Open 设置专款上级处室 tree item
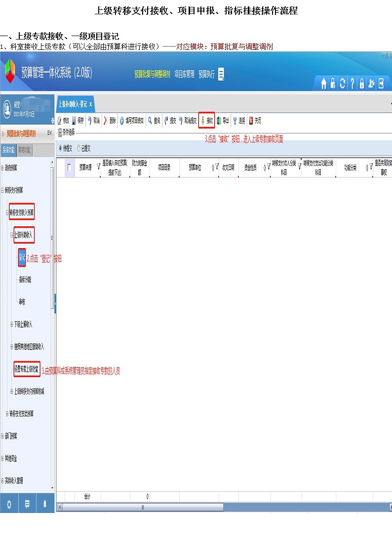The height and width of the screenshot is (555, 392). 27,369
